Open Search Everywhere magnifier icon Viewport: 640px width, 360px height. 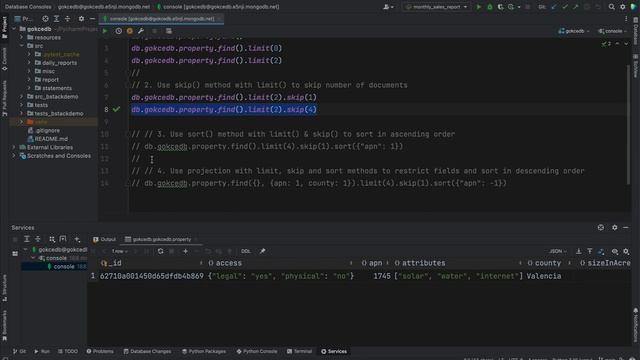coord(611,7)
